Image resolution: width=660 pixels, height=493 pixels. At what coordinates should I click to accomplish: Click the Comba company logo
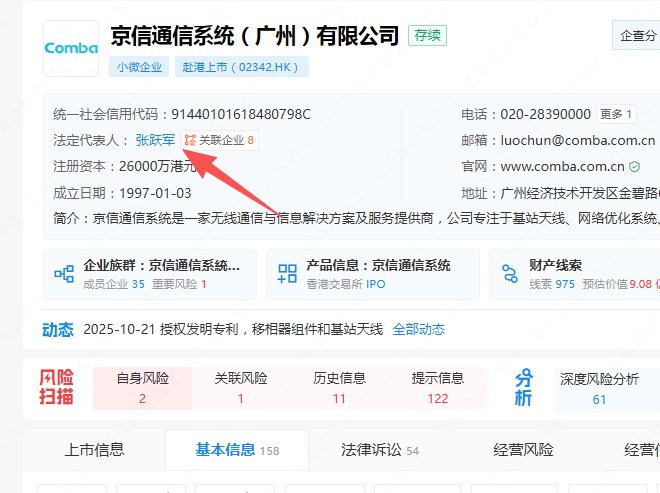click(x=71, y=48)
